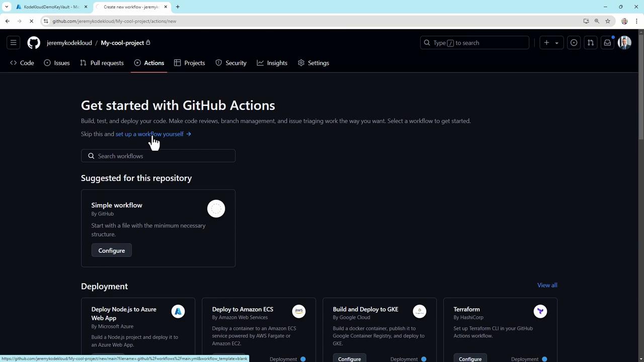The width and height of the screenshot is (644, 362).
Task: Open the browser tab search dropdown chevron
Action: (x=7, y=7)
